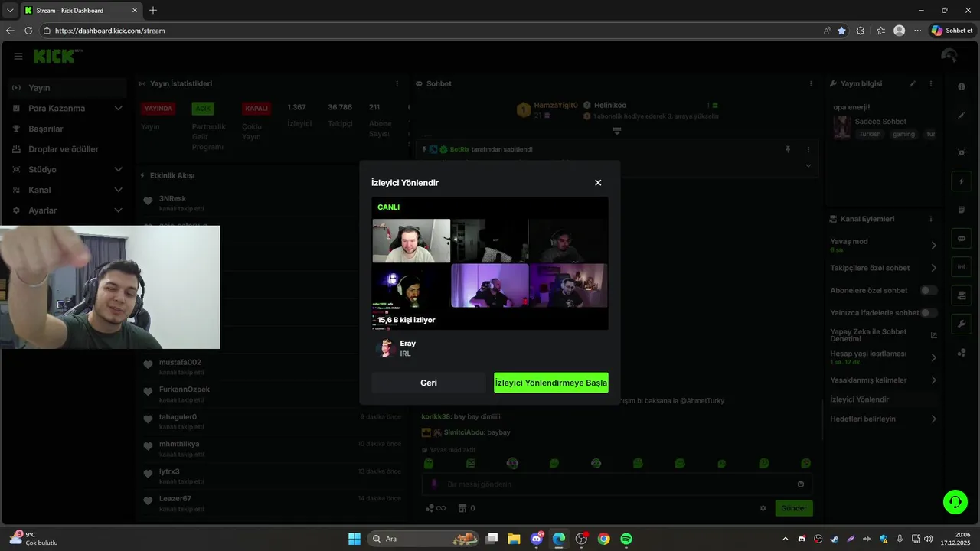
Task: Open Hesap yaşı kısıtlaması settings
Action: pos(884,357)
